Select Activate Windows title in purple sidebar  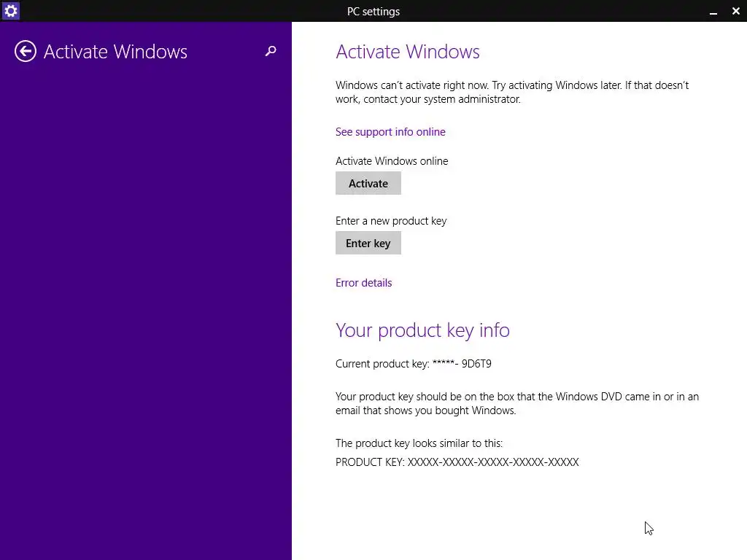click(115, 52)
